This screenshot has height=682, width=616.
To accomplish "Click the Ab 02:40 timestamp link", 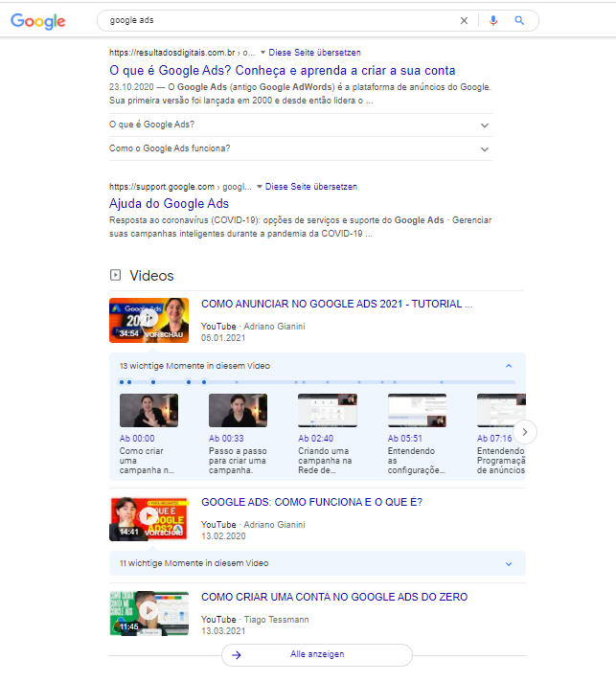I will [x=316, y=439].
